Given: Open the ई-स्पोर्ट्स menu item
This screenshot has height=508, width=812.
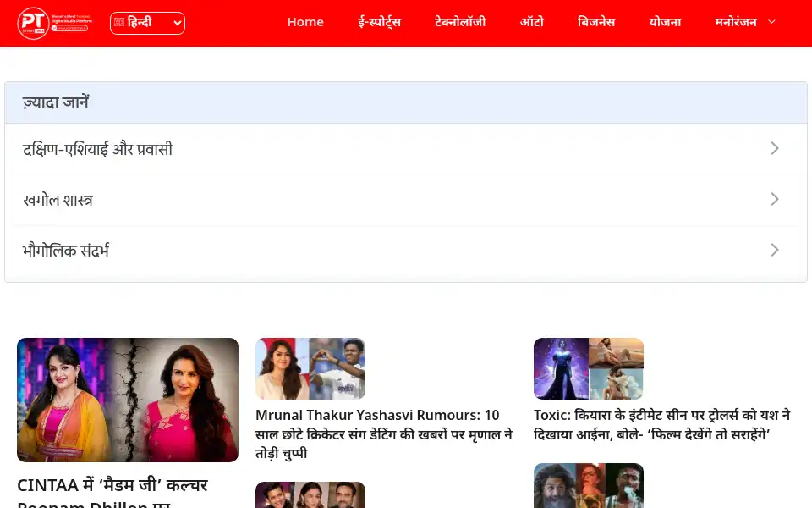Looking at the screenshot, I should coord(379,22).
